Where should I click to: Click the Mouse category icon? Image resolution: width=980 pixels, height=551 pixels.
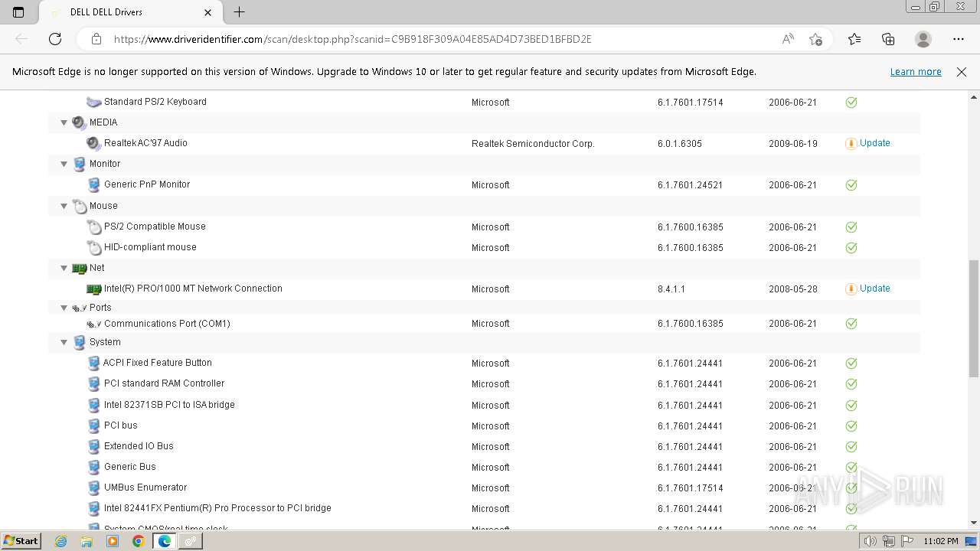pyautogui.click(x=79, y=206)
